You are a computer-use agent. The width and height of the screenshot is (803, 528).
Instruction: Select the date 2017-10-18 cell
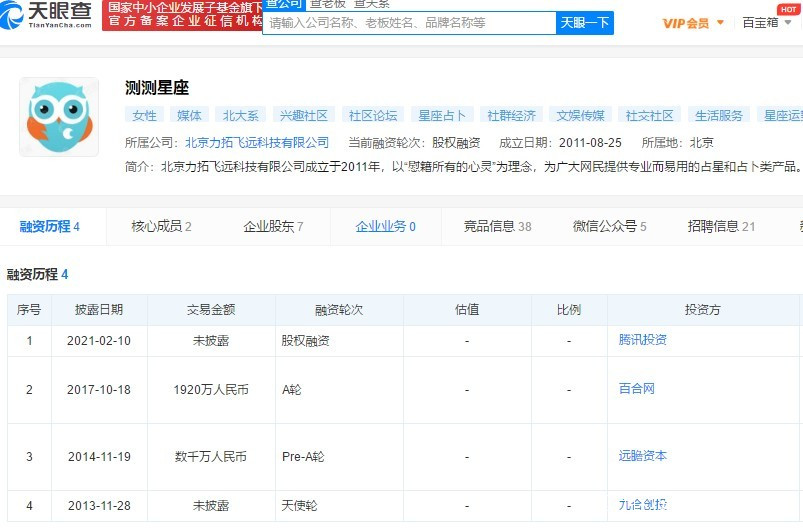pyautogui.click(x=99, y=390)
